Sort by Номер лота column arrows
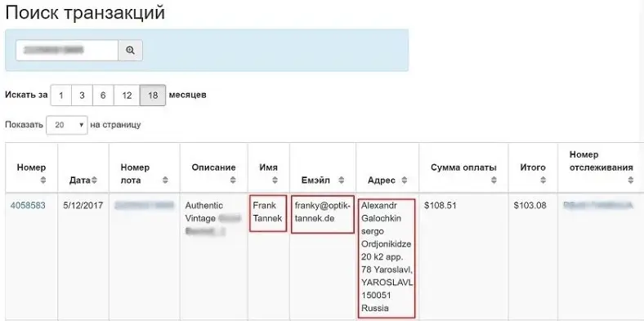 point(165,181)
